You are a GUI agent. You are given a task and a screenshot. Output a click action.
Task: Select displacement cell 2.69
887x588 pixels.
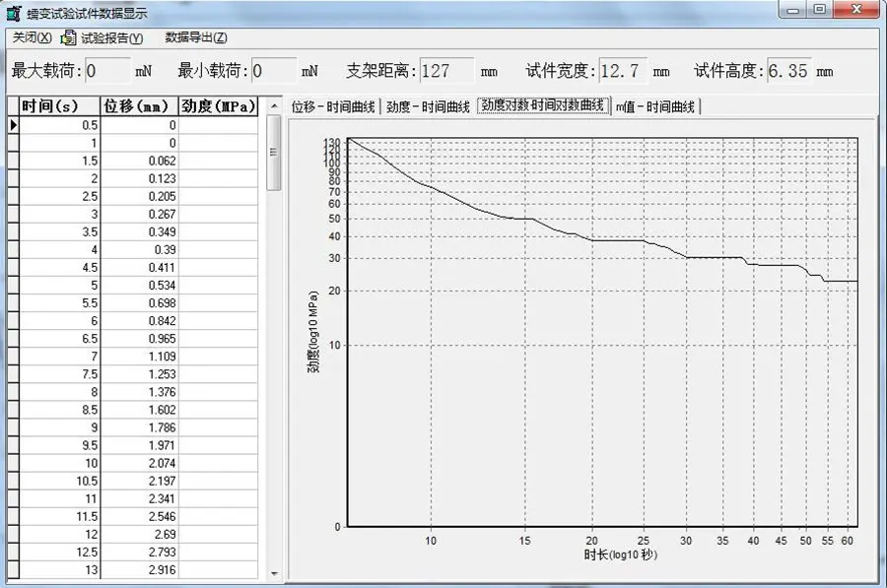[x=139, y=535]
